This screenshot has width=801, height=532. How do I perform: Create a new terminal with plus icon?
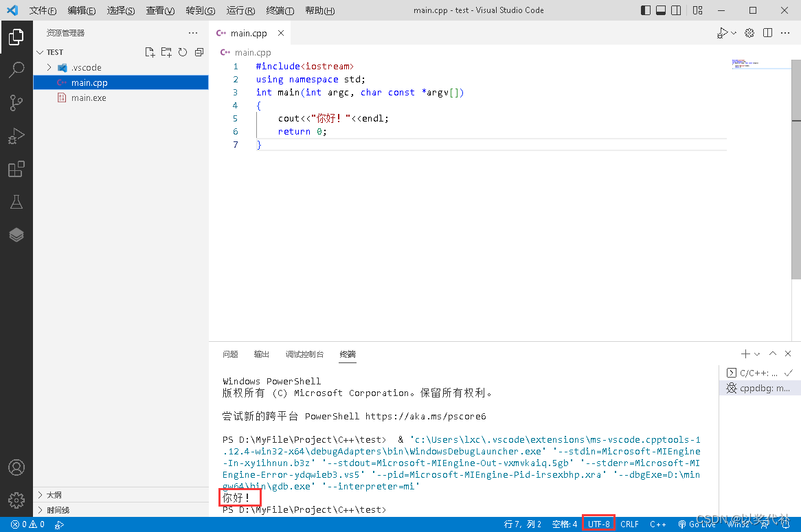[745, 354]
